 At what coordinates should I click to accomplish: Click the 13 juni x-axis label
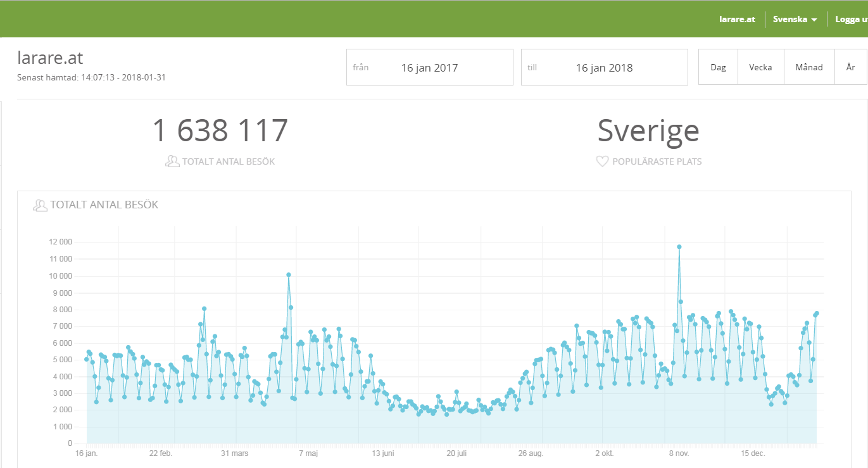pos(383,453)
